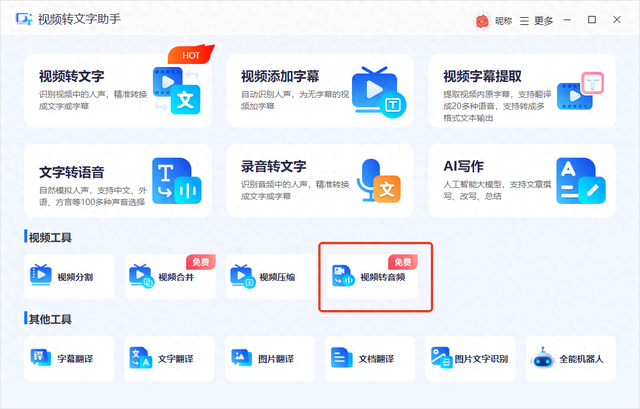Click the 文档翻译 document icon

click(342, 358)
